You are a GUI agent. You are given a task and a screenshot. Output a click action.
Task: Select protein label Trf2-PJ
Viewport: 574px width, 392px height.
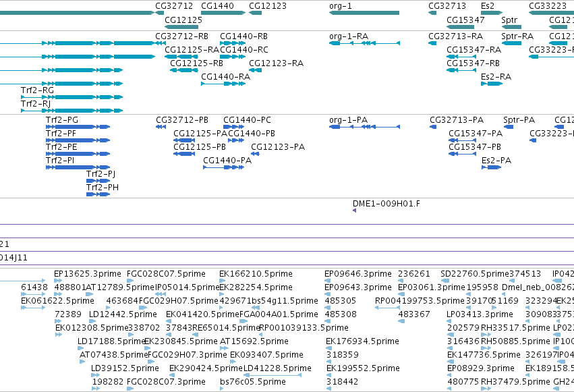click(101, 174)
